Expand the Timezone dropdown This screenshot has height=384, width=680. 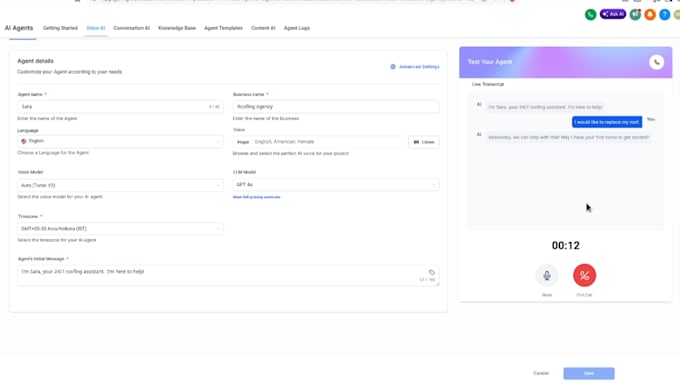coord(120,229)
